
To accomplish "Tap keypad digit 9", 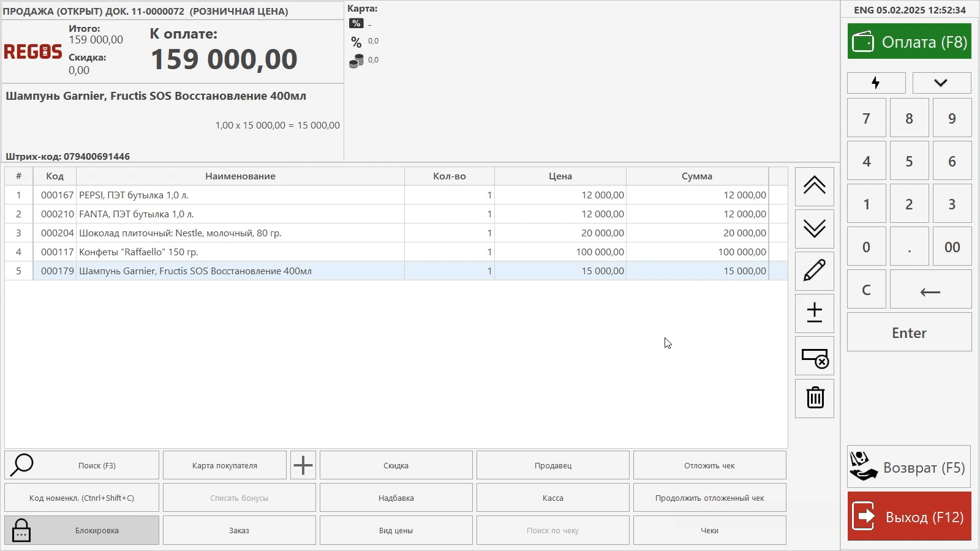I will coord(952,118).
